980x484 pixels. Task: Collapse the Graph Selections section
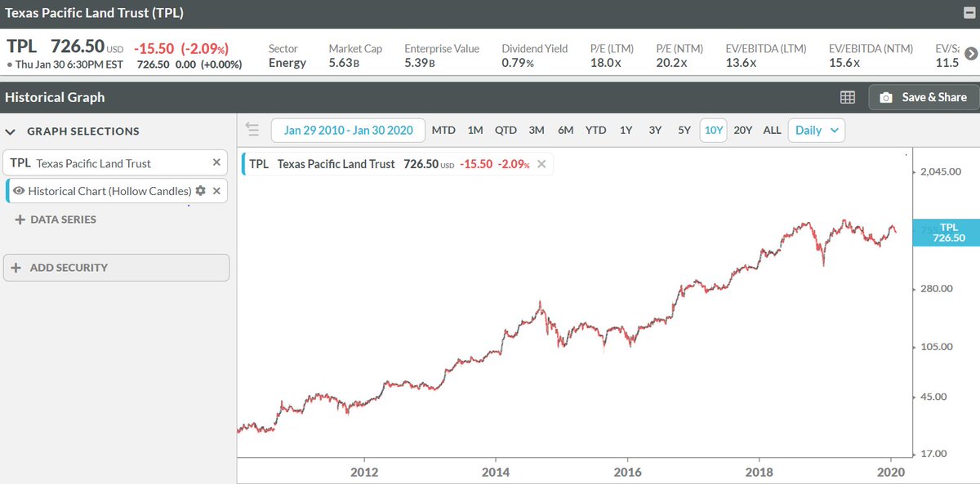click(11, 131)
